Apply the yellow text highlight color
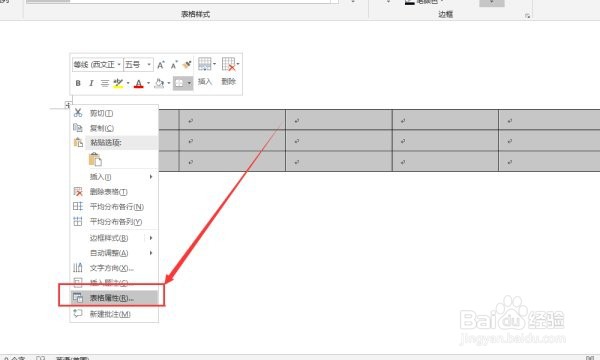 click(118, 83)
